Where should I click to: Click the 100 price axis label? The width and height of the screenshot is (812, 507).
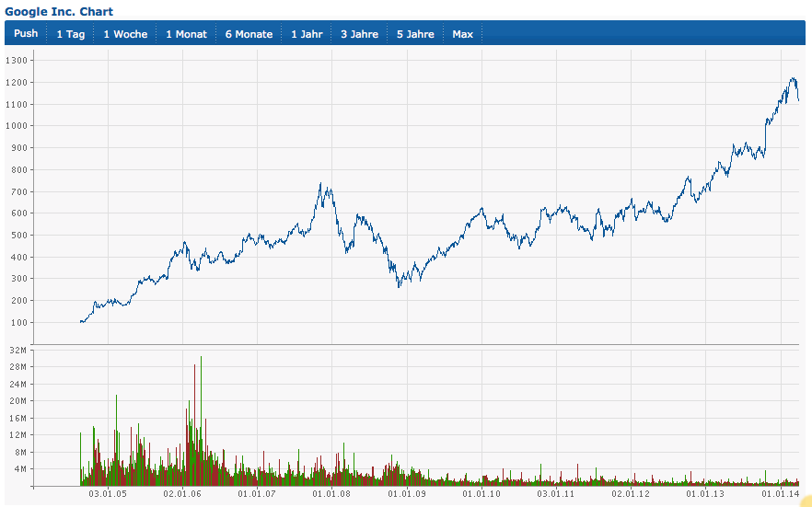click(x=19, y=322)
